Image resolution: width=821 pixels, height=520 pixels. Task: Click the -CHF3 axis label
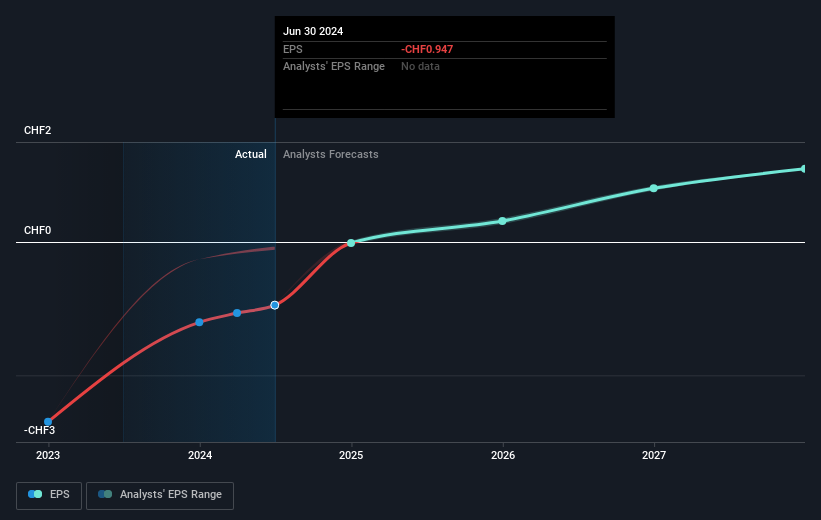tap(39, 430)
